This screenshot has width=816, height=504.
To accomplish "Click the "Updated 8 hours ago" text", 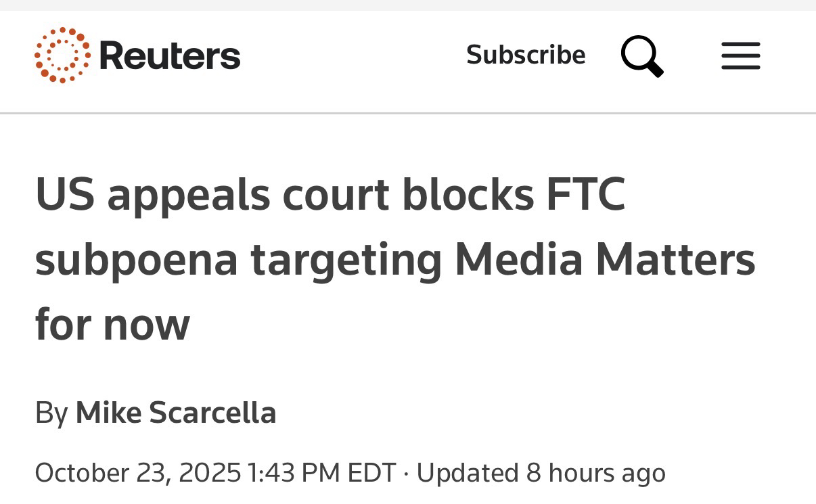I will (541, 472).
